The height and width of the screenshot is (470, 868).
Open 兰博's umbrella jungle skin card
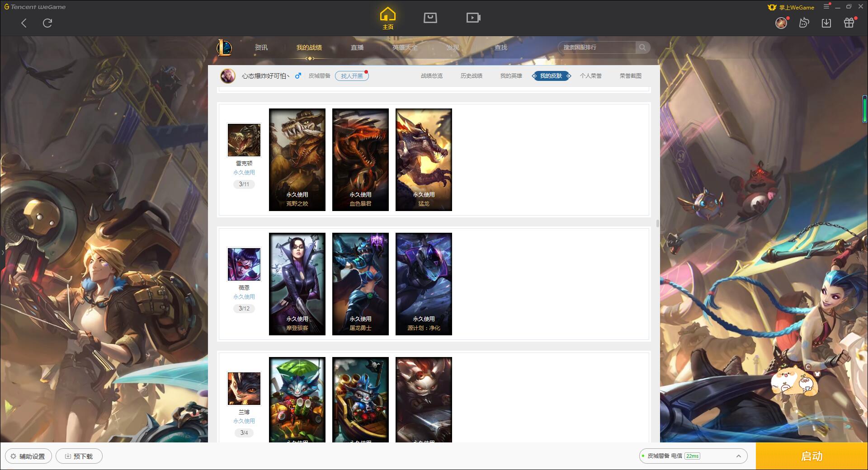pyautogui.click(x=297, y=399)
